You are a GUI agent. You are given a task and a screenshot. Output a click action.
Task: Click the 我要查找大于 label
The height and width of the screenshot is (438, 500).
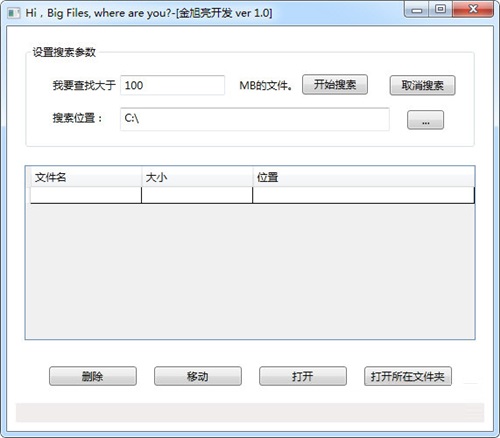(84, 85)
